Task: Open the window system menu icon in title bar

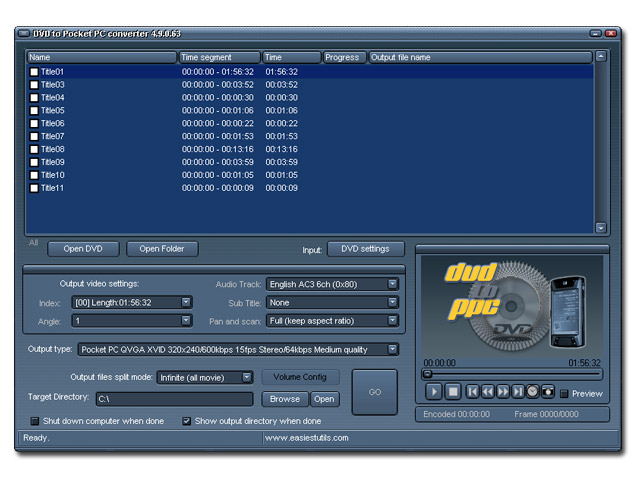Action: [24, 33]
